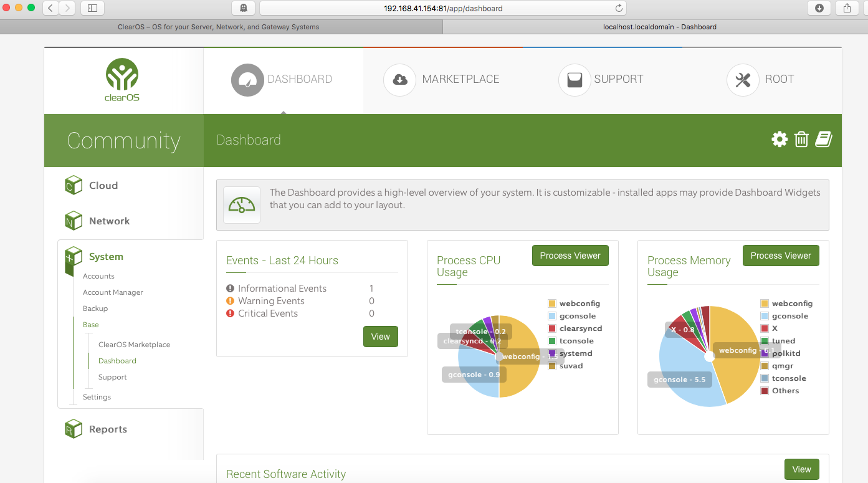Image resolution: width=868 pixels, height=483 pixels.
Task: Collapse the Base submenu
Action: 91,325
